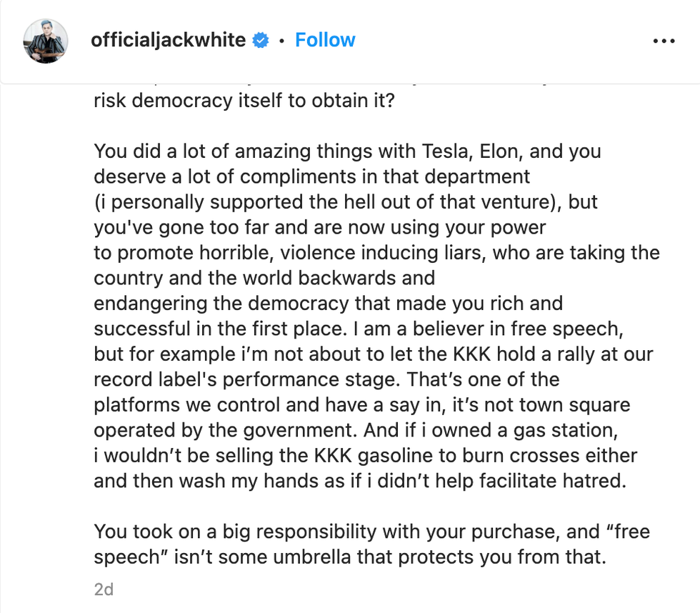Click the blue verified badge
The height and width of the screenshot is (613, 700).
coord(261,41)
